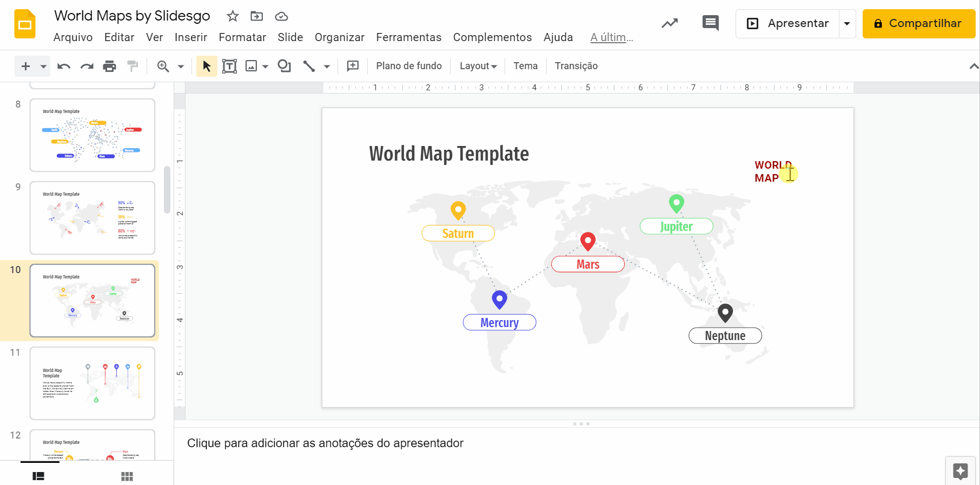Select slide 11 thumbnail
Image resolution: width=980 pixels, height=485 pixels.
tap(92, 383)
